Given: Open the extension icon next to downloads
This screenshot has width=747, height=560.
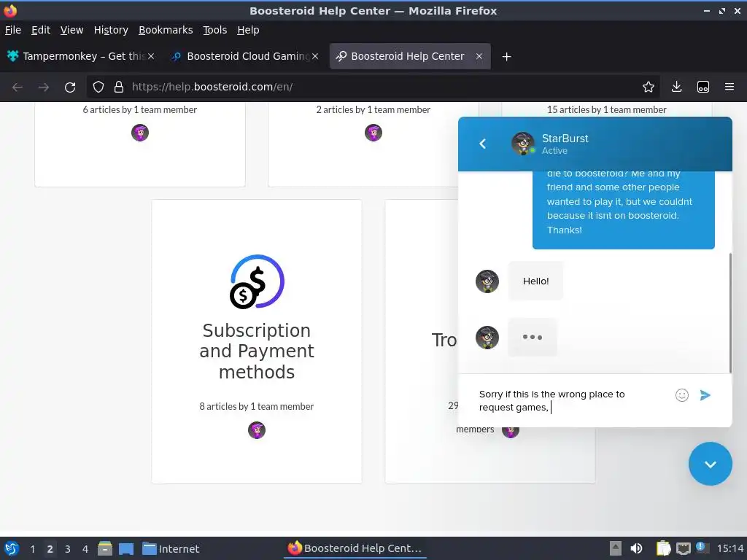Looking at the screenshot, I should [703, 87].
